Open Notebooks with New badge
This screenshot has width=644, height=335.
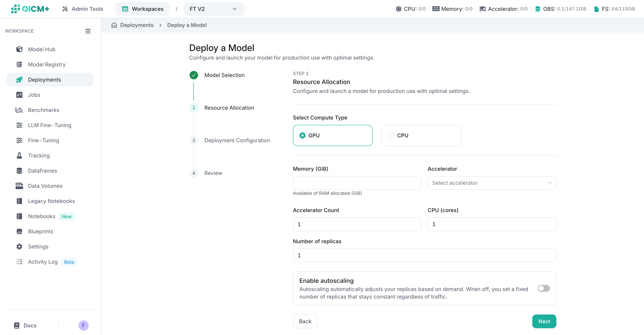50,216
